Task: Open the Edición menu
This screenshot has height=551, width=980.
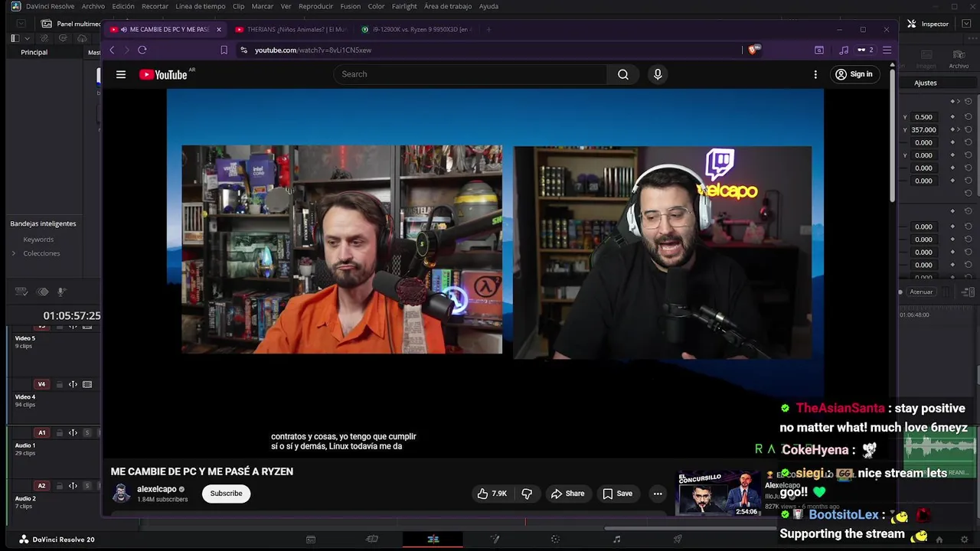Action: (123, 6)
